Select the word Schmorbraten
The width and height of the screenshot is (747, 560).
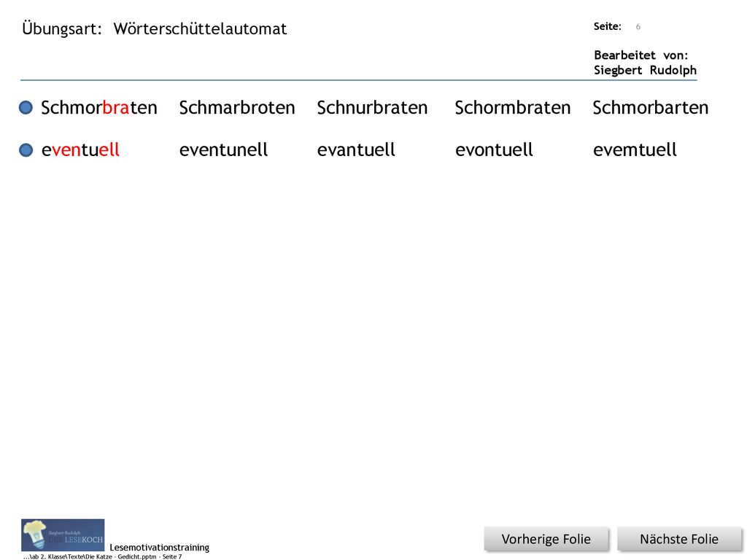coord(99,108)
